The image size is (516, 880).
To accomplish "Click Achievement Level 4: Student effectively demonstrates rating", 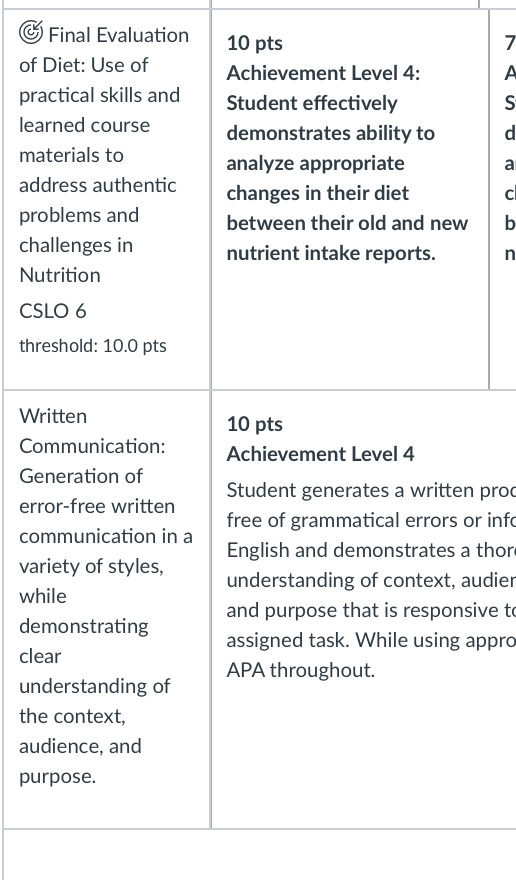I will (x=347, y=163).
